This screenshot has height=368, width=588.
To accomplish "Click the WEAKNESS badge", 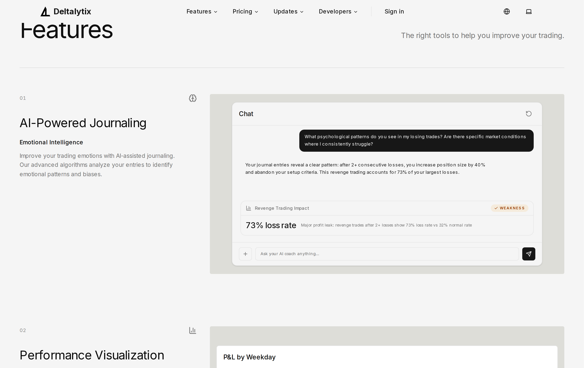I will click(x=510, y=208).
